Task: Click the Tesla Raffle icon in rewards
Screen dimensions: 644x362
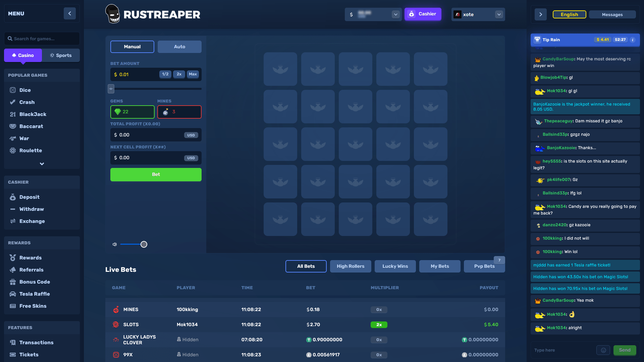Action: (13, 294)
